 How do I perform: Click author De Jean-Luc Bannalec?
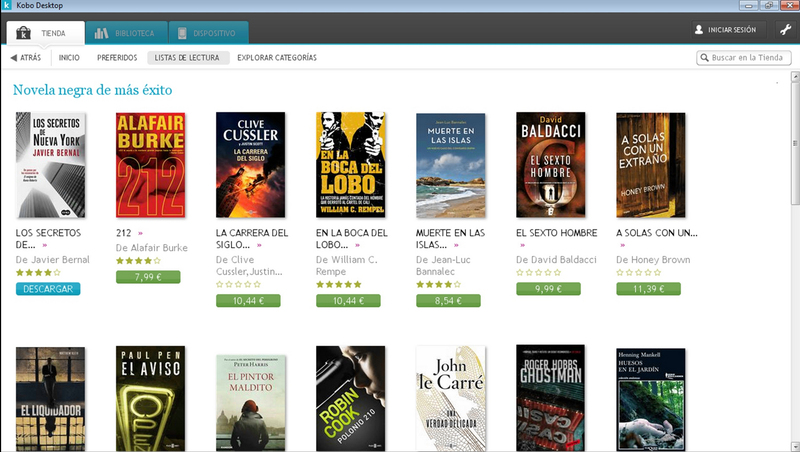coord(443,266)
